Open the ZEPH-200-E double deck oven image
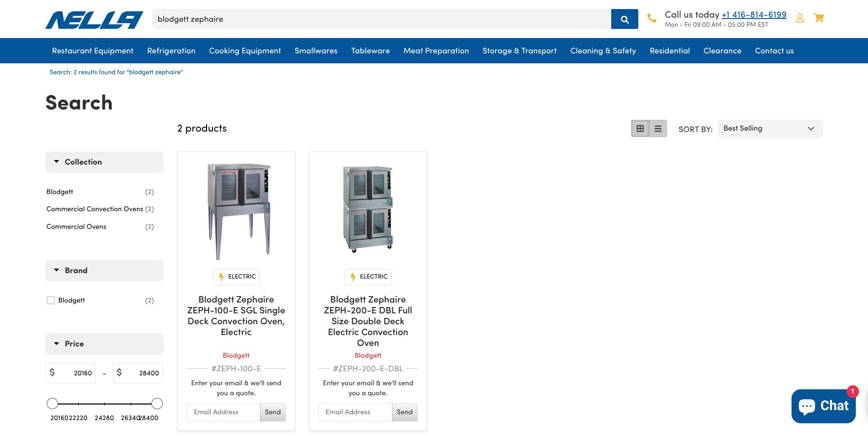The height and width of the screenshot is (435, 868). coord(368,209)
